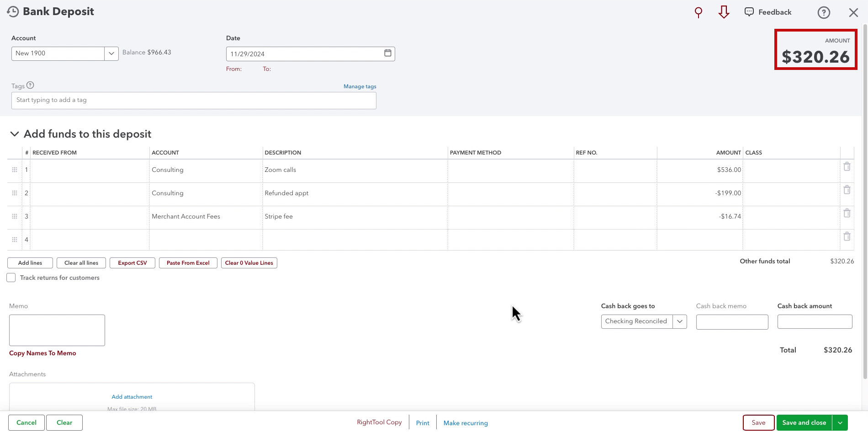The width and height of the screenshot is (868, 438).
Task: Enable Track returns for customers checkbox
Action: click(x=11, y=278)
